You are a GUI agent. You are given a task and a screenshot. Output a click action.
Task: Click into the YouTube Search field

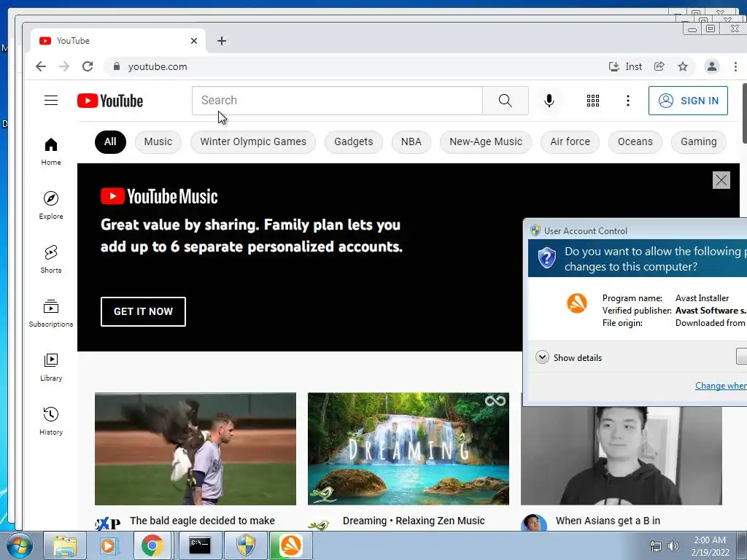coord(337,101)
